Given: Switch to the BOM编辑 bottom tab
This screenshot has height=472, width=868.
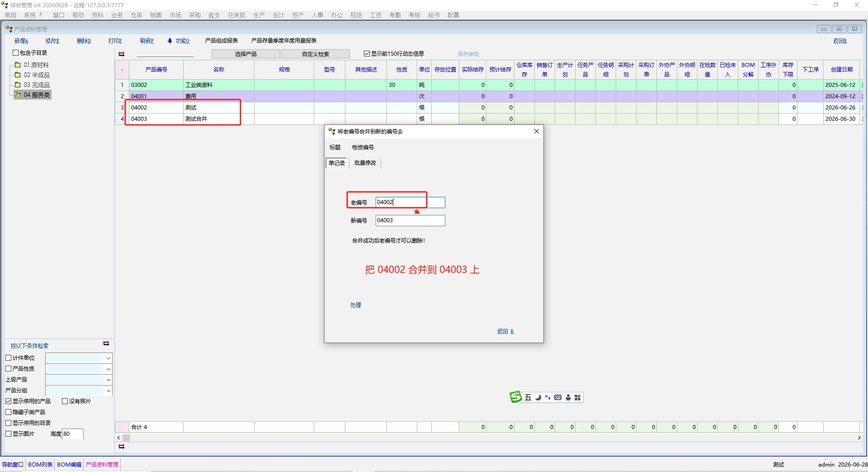Looking at the screenshot, I should point(69,465).
